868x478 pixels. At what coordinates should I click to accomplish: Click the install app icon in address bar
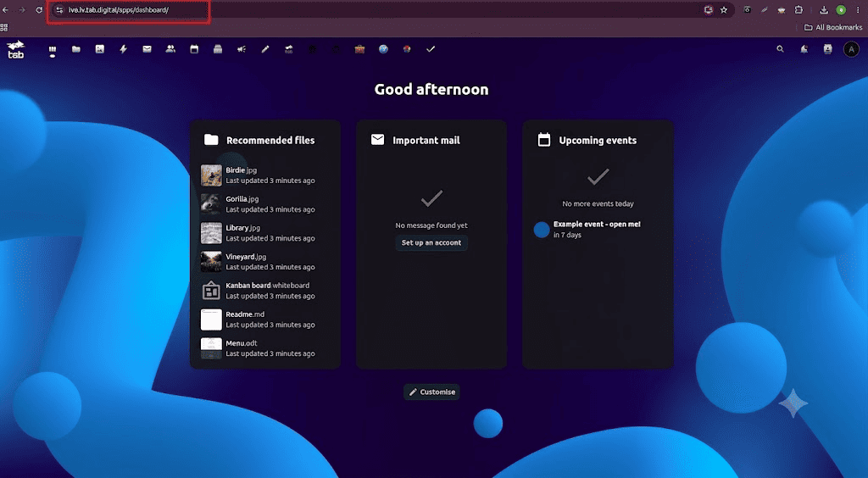click(x=708, y=10)
